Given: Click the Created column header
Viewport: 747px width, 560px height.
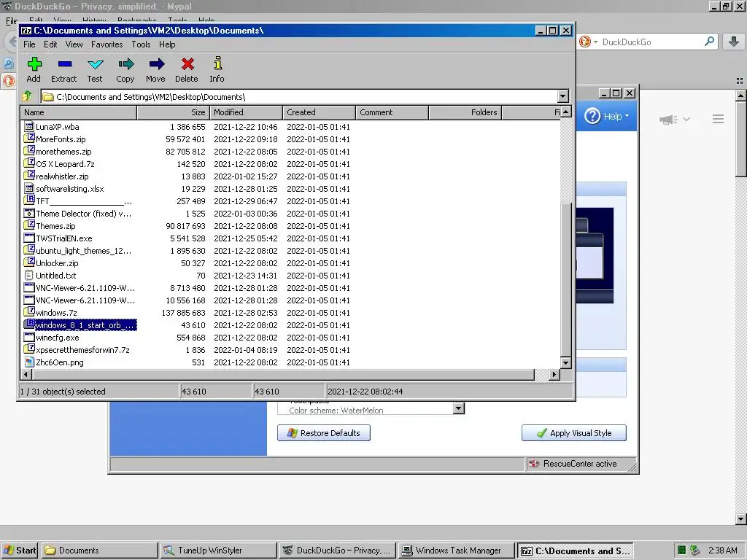Looking at the screenshot, I should [x=320, y=112].
